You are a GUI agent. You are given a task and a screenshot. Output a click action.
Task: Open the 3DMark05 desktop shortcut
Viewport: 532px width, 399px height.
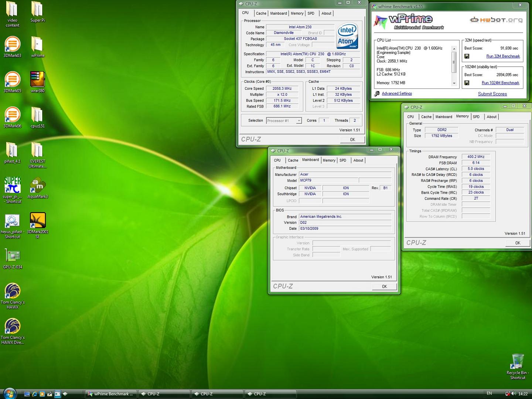point(12,82)
